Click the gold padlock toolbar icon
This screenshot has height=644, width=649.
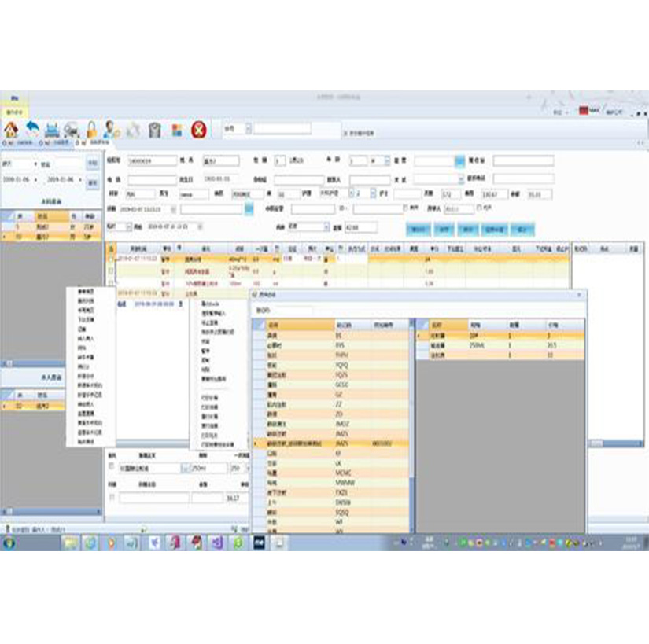[92, 129]
